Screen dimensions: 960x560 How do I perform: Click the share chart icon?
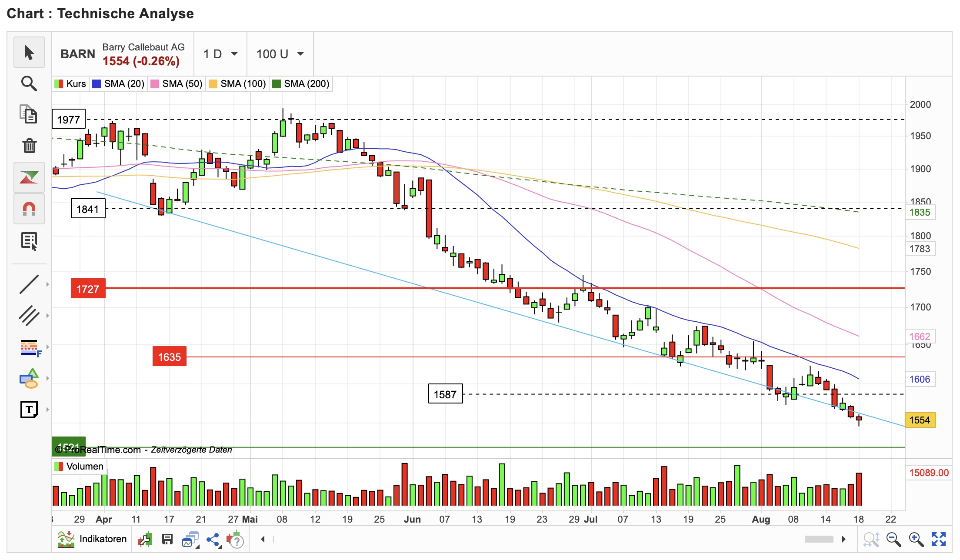213,540
